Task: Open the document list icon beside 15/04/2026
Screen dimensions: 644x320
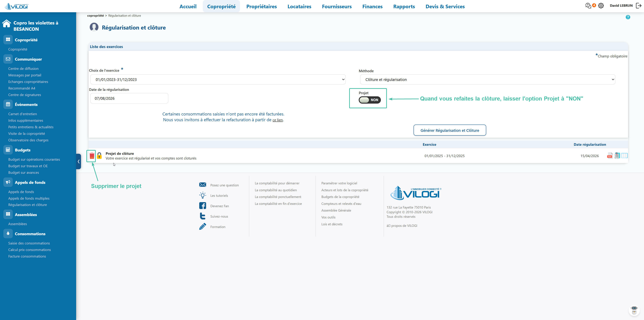Action: [x=617, y=156]
